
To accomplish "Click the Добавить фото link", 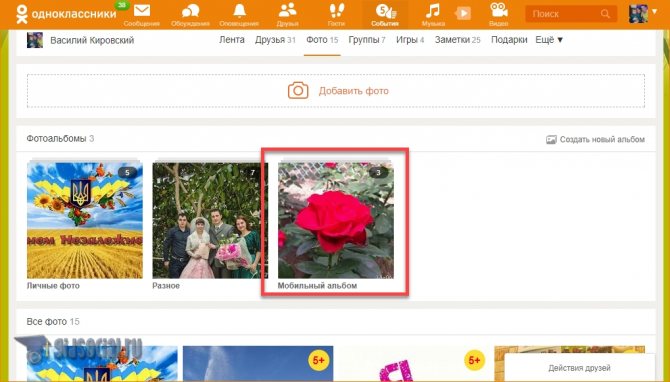I will 353,91.
